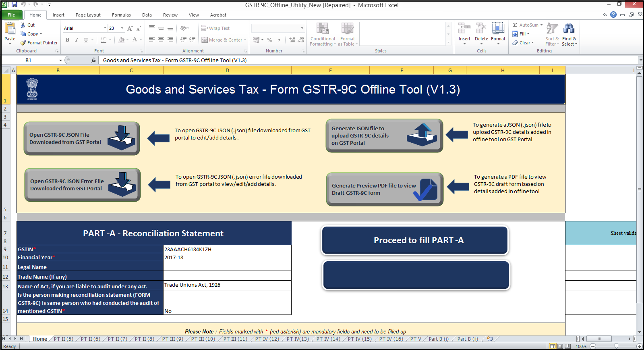Image resolution: width=644 pixels, height=350 pixels.
Task: Open Conditional Formatting menu
Action: pos(323,35)
